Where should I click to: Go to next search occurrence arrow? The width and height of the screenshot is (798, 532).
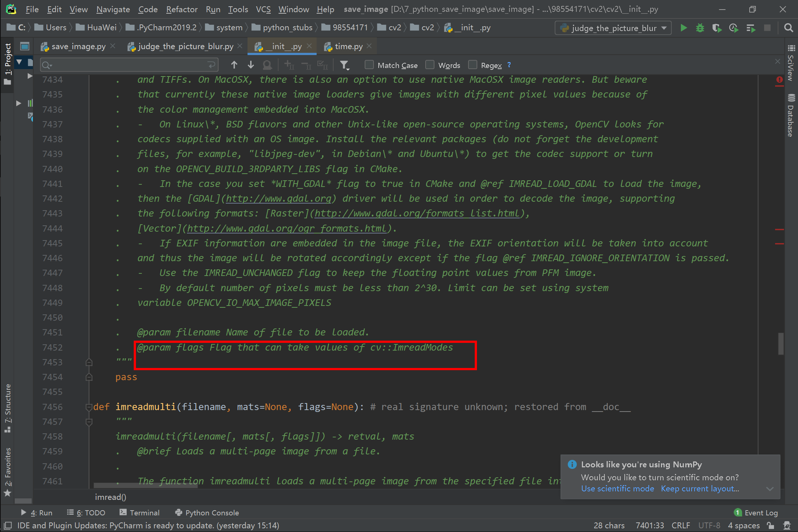251,65
